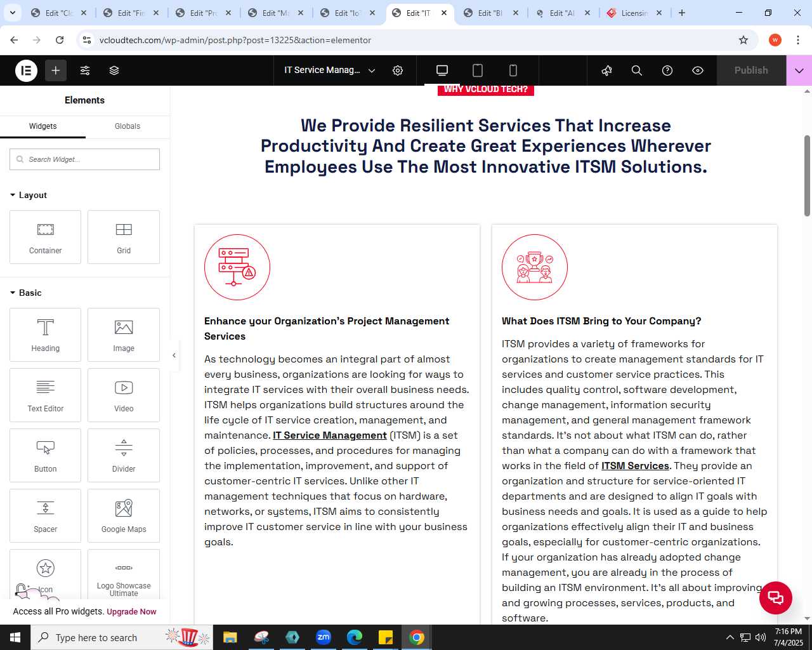Image resolution: width=812 pixels, height=650 pixels.
Task: Open What's New megaphone icon
Action: pyautogui.click(x=606, y=70)
